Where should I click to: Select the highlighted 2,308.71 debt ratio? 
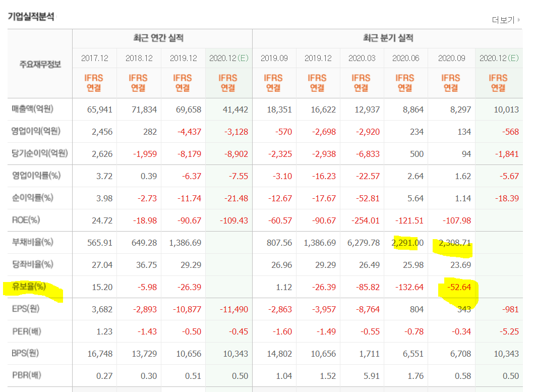[x=455, y=243]
